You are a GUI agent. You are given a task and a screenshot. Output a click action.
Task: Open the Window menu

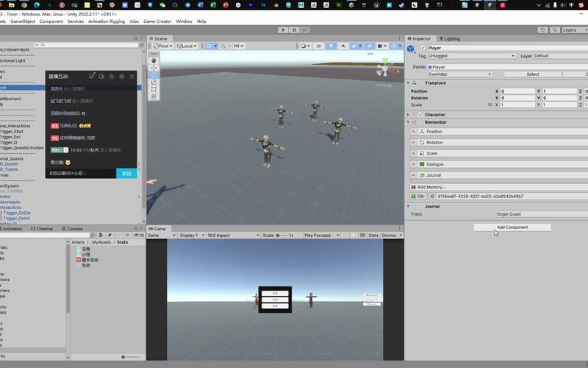click(x=184, y=21)
